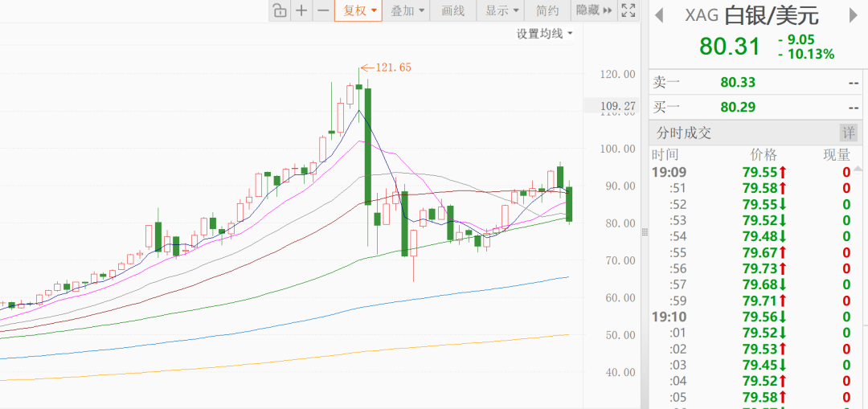868x409 pixels.
Task: Open the 详 details icon for 分时成交
Action: (849, 133)
